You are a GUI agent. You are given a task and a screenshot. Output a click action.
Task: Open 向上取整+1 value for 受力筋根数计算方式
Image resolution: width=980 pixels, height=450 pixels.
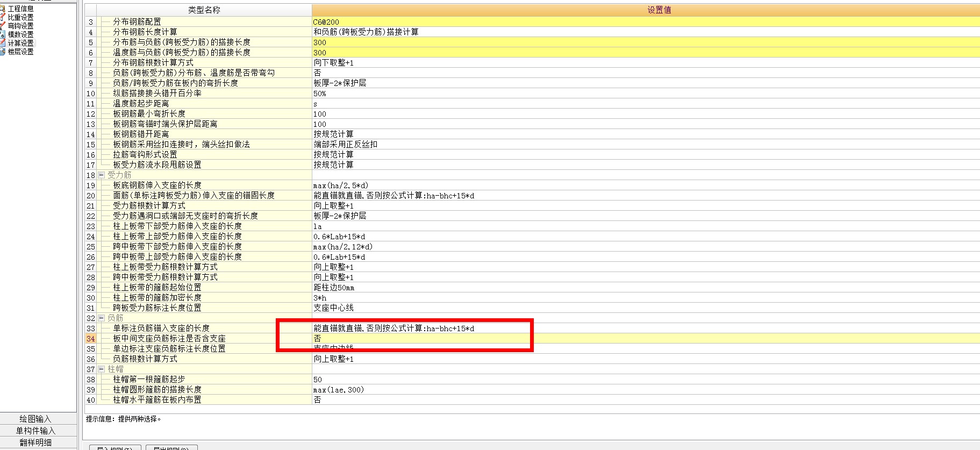pos(646,206)
